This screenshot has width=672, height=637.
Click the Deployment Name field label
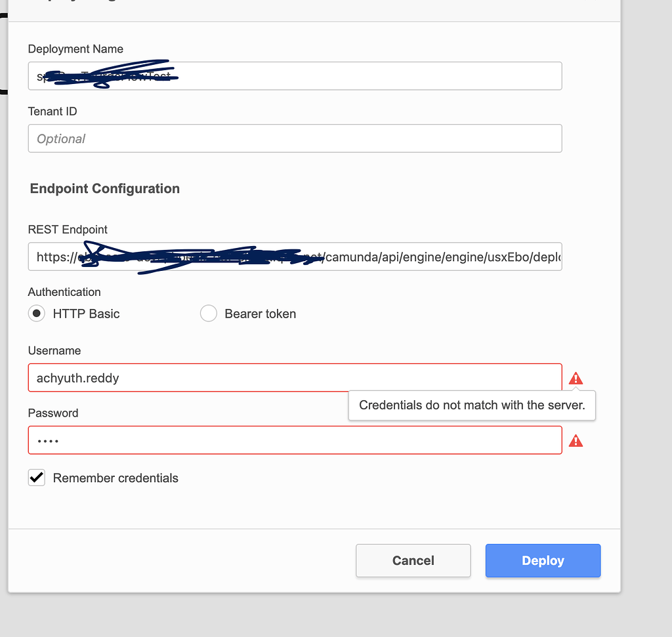pos(75,49)
